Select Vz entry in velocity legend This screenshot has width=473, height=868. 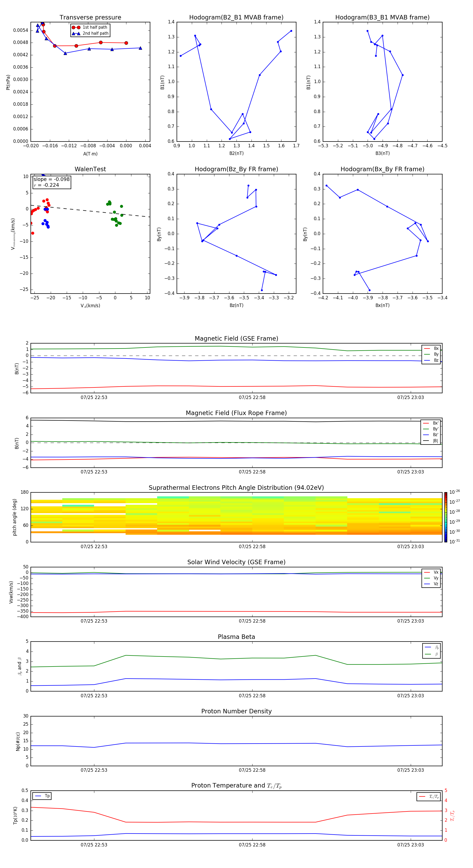431,584
